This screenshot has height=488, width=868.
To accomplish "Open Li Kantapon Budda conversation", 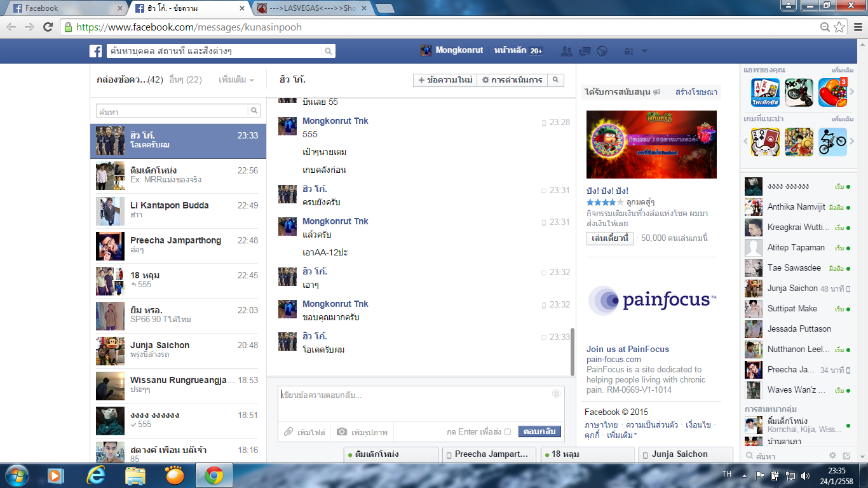I will pyautogui.click(x=178, y=211).
